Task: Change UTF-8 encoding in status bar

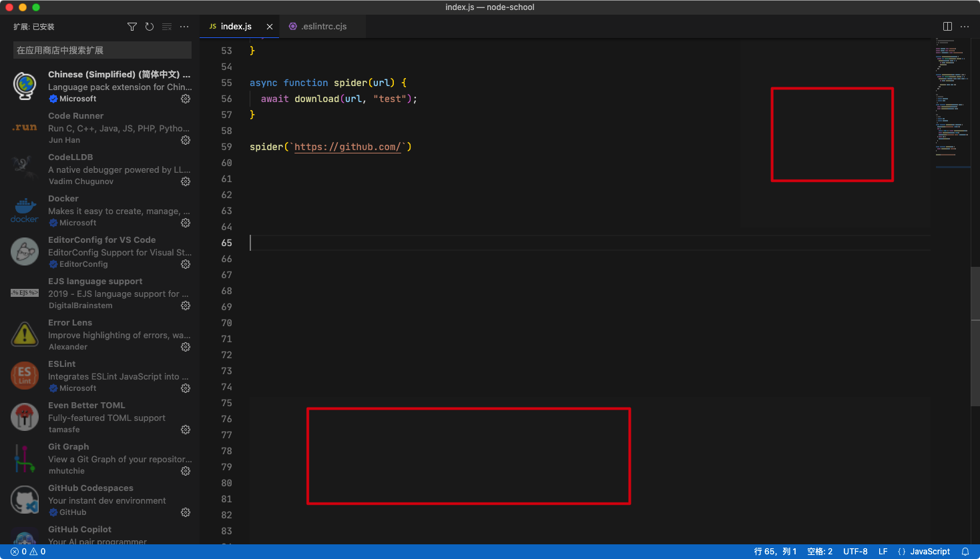Action: [x=855, y=552]
